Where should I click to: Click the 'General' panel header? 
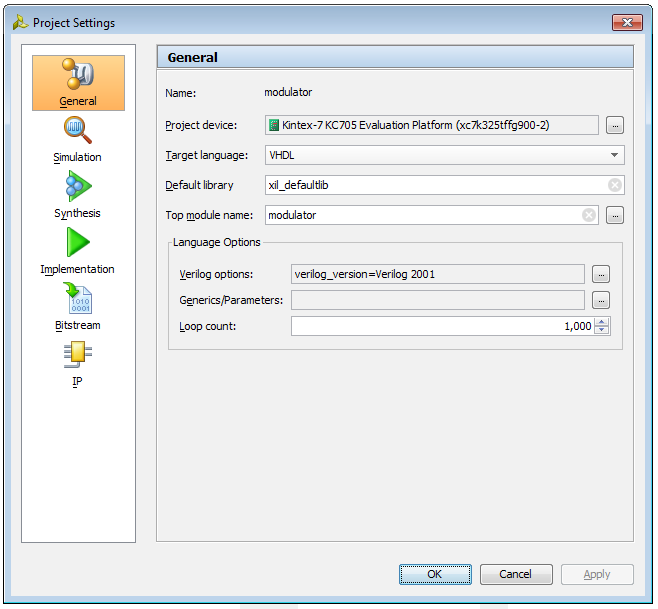click(x=395, y=57)
